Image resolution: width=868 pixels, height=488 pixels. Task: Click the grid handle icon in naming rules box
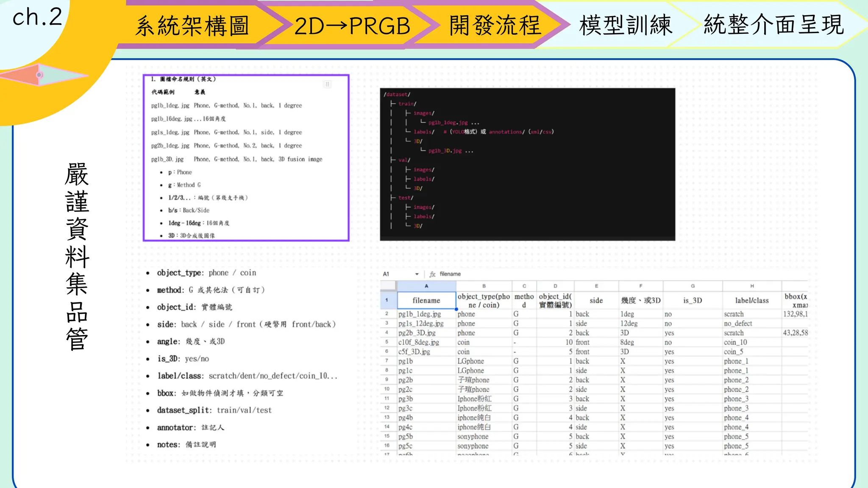(327, 84)
